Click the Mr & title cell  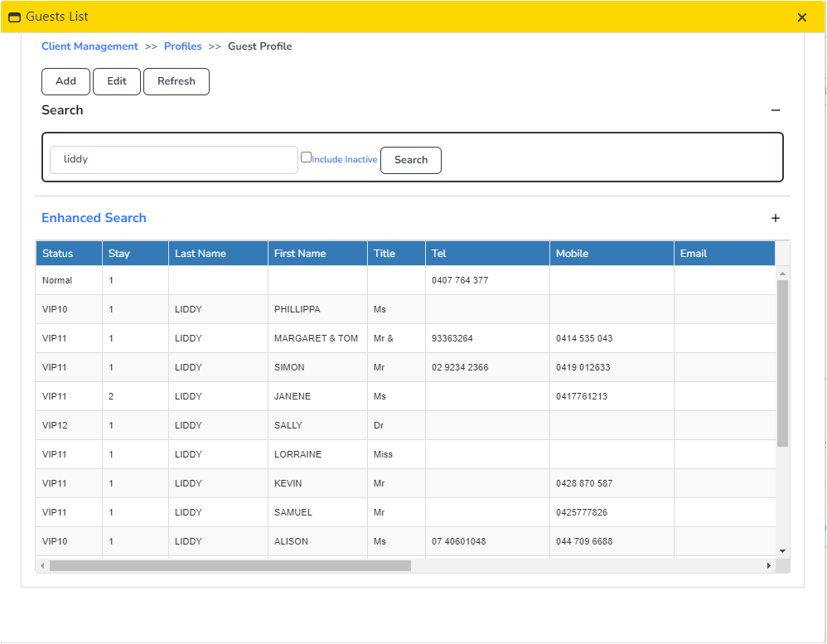pos(396,338)
